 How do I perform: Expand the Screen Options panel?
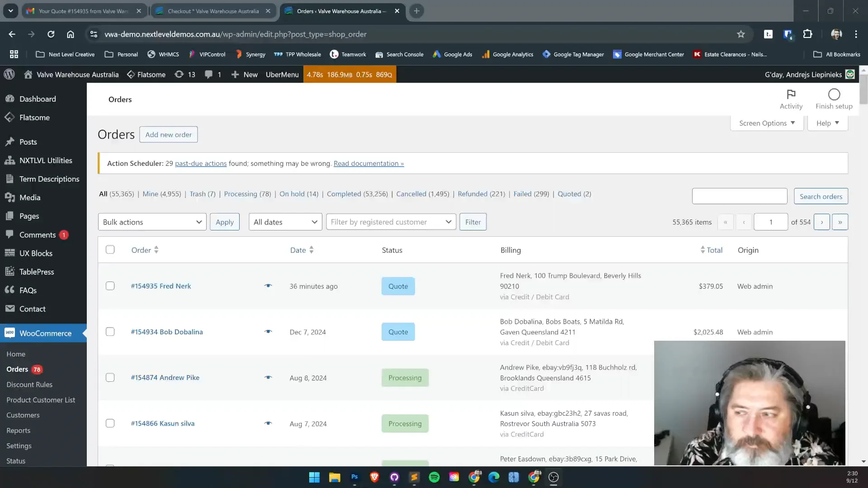766,123
